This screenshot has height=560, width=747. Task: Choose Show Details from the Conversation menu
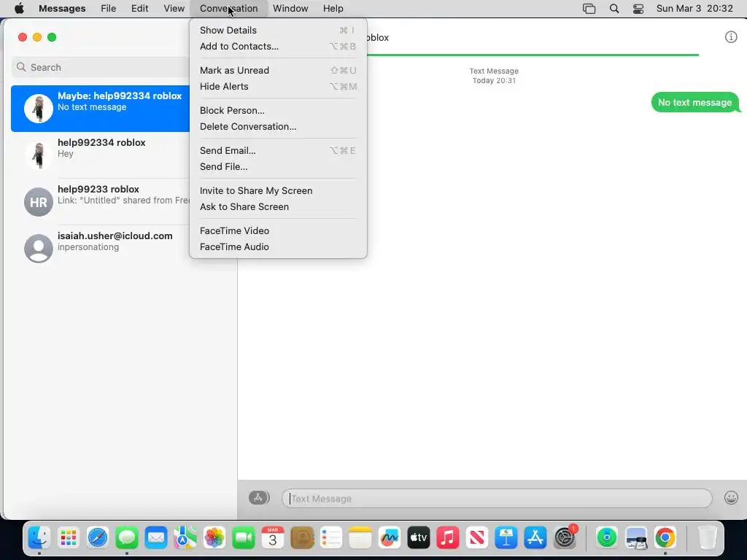(278, 30)
